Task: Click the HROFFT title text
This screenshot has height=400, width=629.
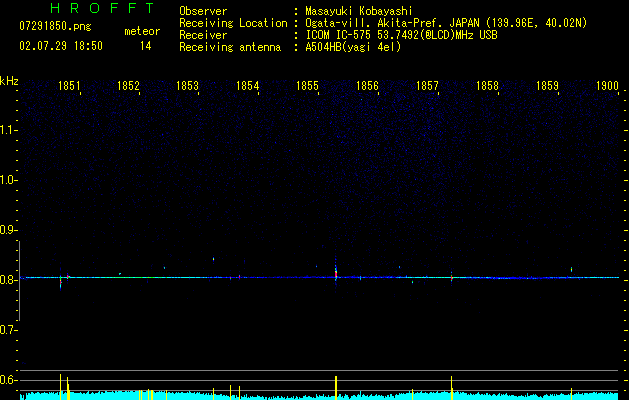Action: (x=102, y=8)
